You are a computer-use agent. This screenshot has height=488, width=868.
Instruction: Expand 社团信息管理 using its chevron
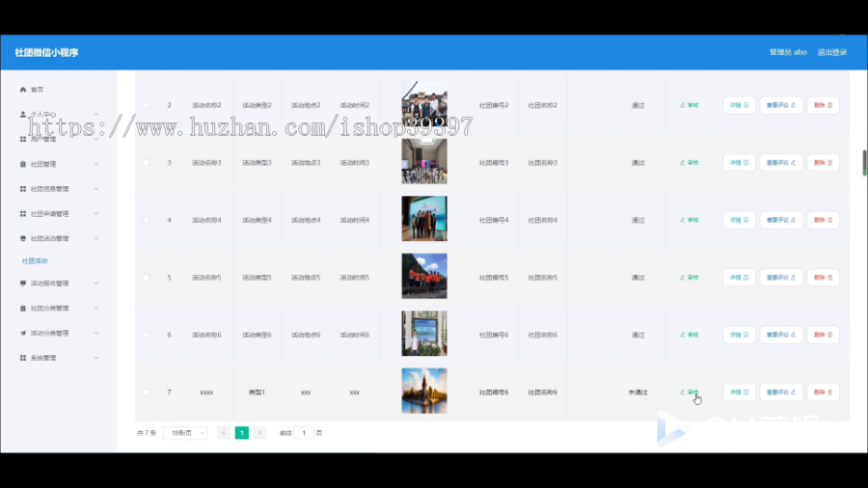pyautogui.click(x=96, y=189)
